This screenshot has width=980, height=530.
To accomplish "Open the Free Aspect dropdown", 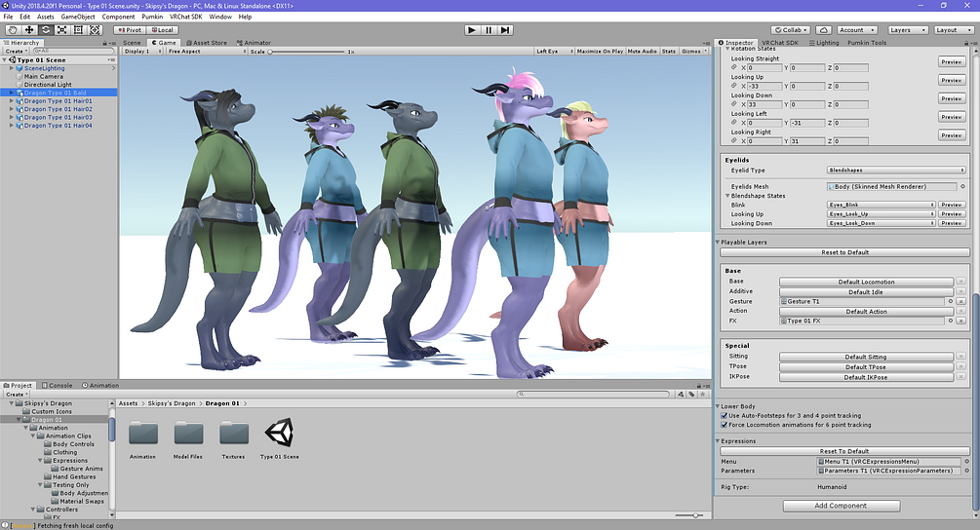I will [x=207, y=52].
